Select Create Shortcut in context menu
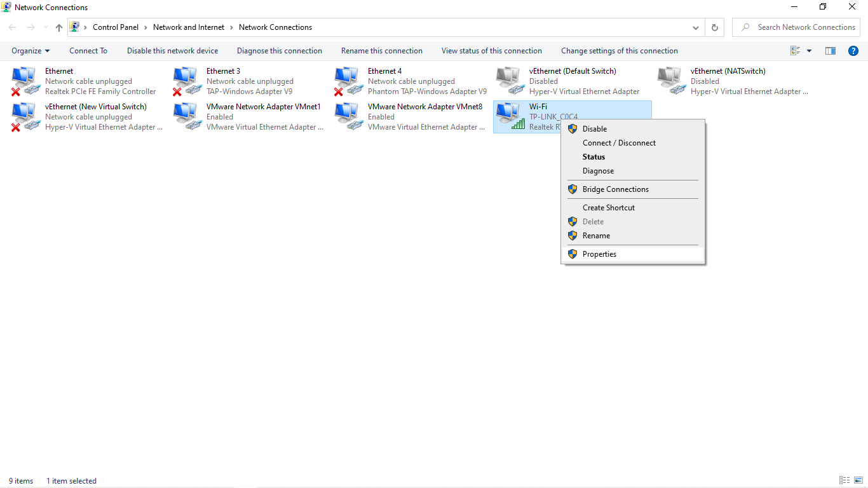 [634, 208]
